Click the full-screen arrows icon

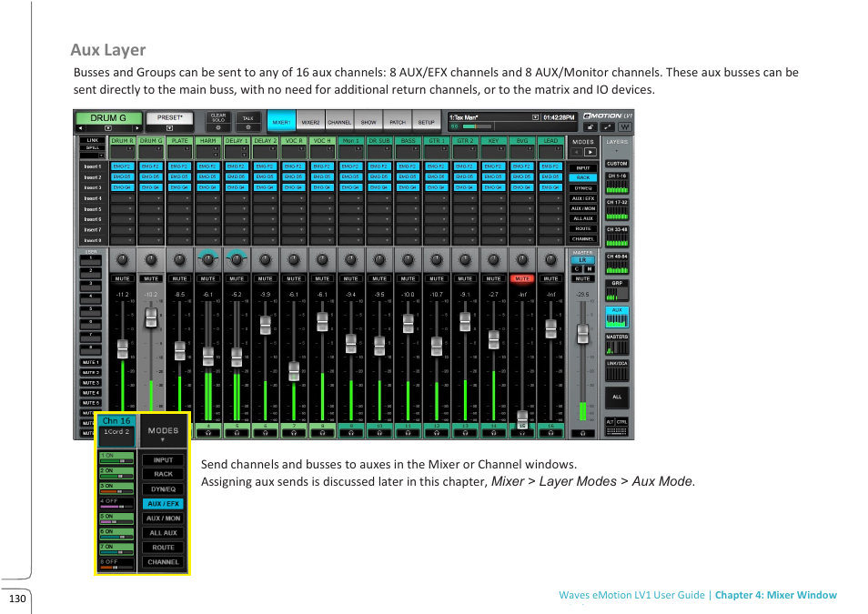click(x=608, y=126)
